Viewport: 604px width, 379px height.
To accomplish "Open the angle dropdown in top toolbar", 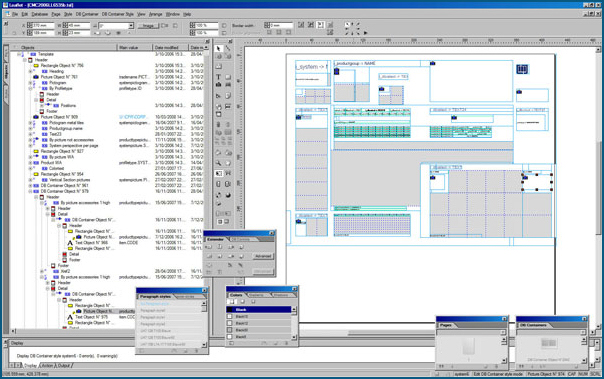I will click(x=131, y=25).
